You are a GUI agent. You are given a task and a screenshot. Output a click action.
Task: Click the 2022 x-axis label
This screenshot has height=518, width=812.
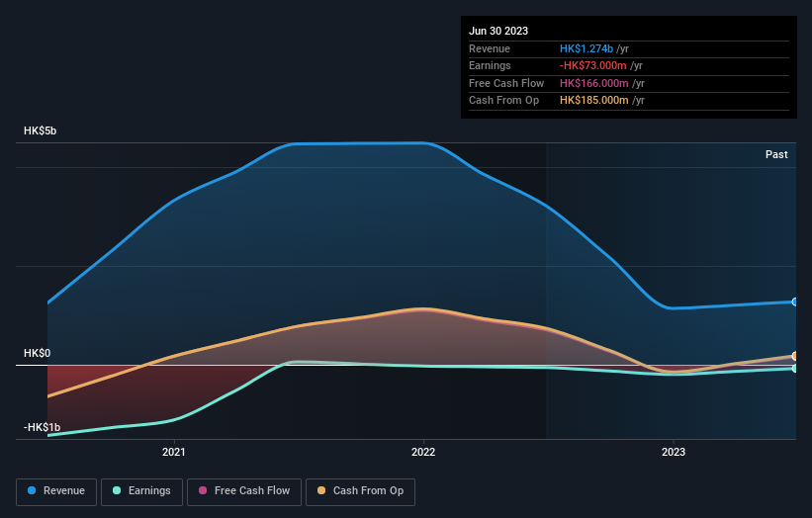click(x=423, y=452)
